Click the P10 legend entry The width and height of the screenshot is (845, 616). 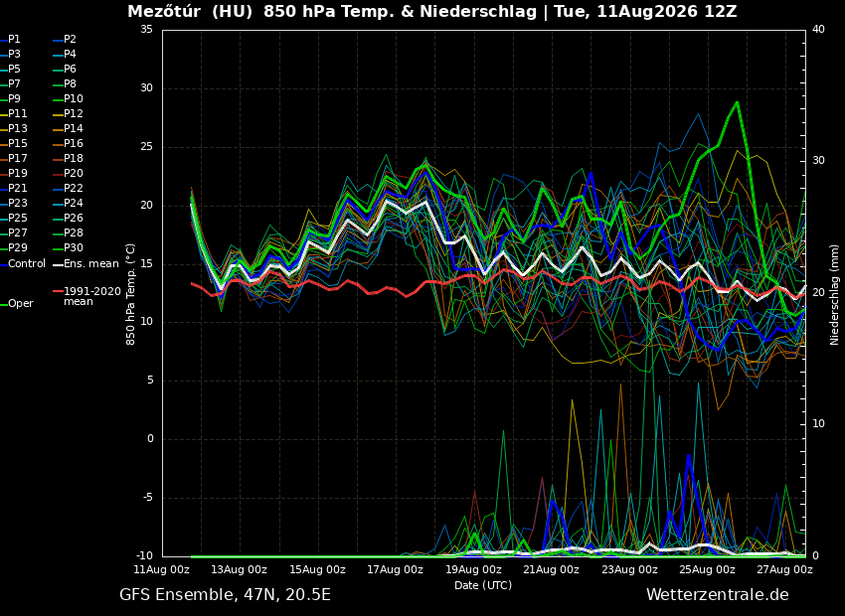68,98
